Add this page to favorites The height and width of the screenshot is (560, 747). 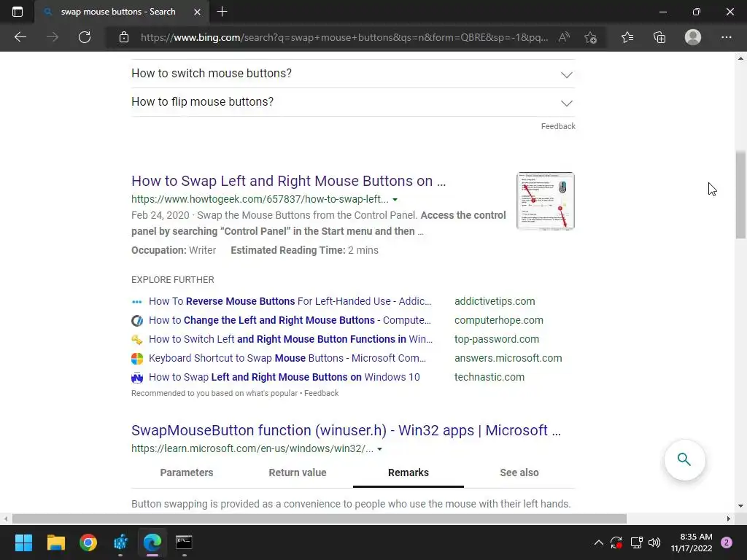click(x=591, y=37)
